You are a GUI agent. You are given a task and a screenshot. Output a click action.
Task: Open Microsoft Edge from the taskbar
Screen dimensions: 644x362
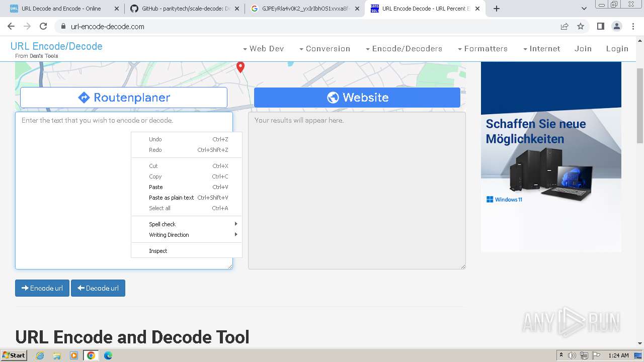(x=108, y=355)
